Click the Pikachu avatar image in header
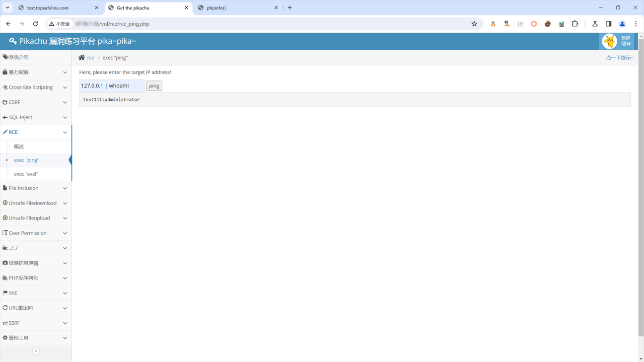Image resolution: width=644 pixels, height=362 pixels. coord(609,41)
